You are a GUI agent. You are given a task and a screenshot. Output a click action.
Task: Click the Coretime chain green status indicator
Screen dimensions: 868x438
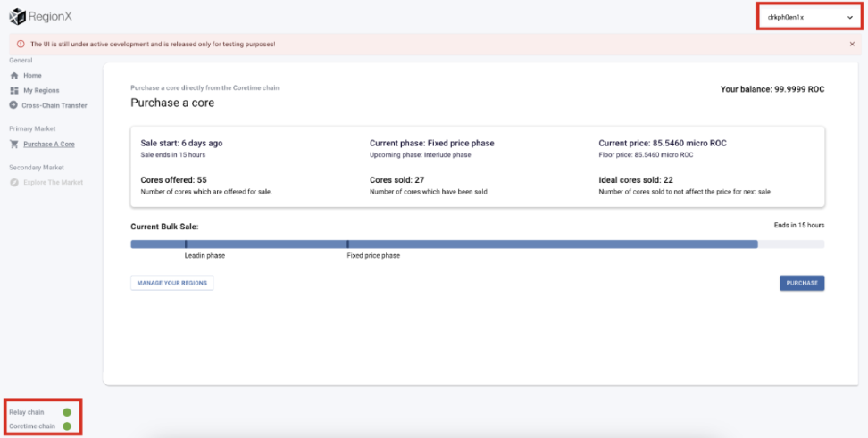[x=67, y=426]
